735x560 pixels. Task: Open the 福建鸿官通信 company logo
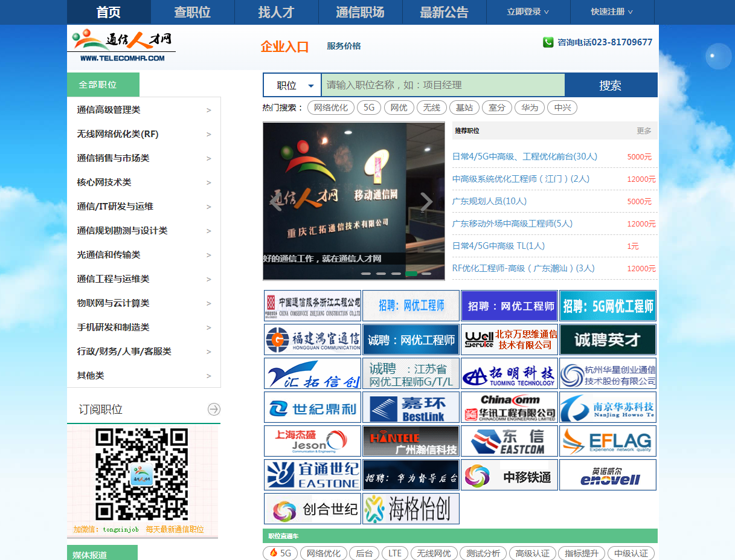312,340
